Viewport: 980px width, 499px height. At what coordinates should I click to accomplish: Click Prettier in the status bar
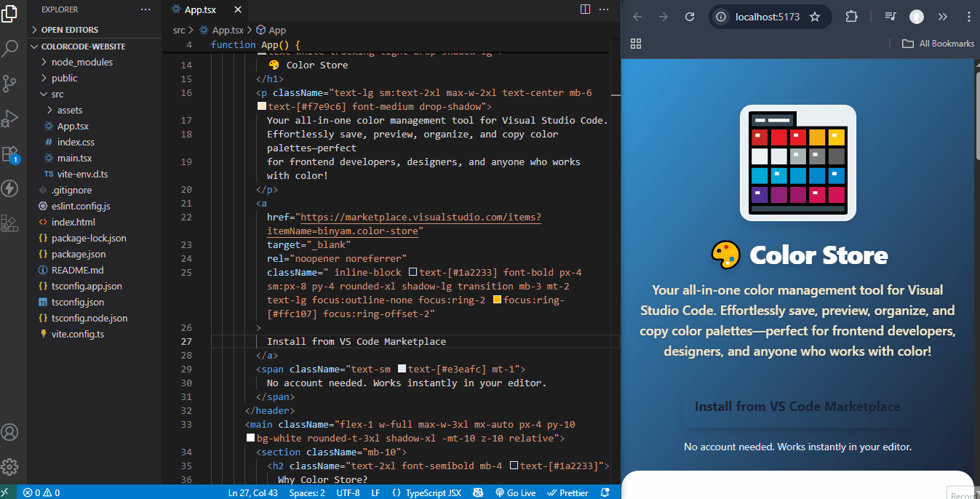coord(567,492)
